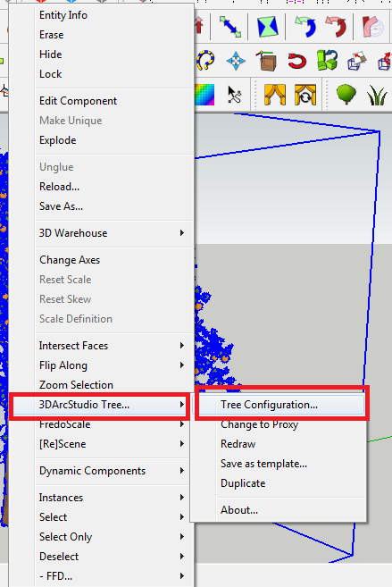Click the yellow curtains with refresh arrows icon
Screen dimensions: 392x587
[305, 95]
